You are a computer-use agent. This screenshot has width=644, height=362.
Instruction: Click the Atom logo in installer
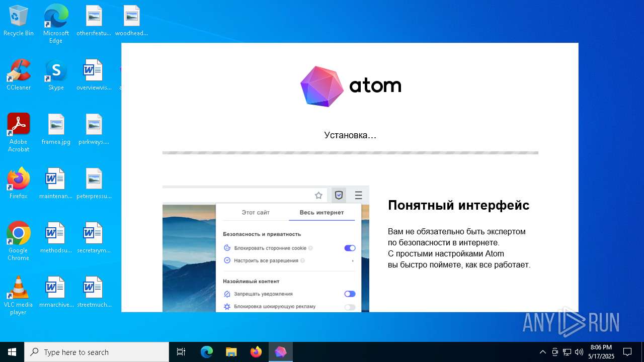pyautogui.click(x=350, y=86)
